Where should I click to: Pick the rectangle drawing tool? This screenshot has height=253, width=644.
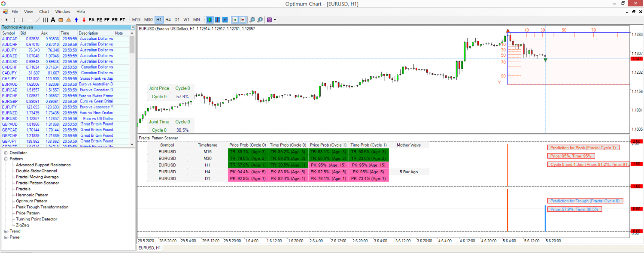[x=61, y=20]
